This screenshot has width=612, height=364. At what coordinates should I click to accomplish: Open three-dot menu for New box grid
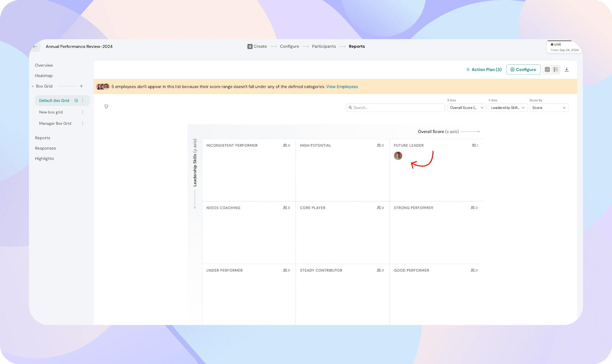(83, 112)
